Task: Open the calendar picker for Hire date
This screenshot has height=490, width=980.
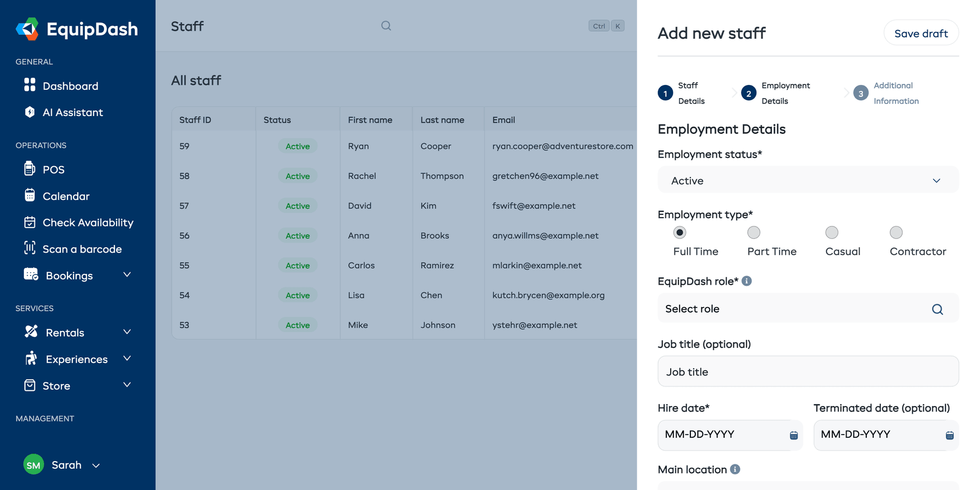Action: coord(792,435)
